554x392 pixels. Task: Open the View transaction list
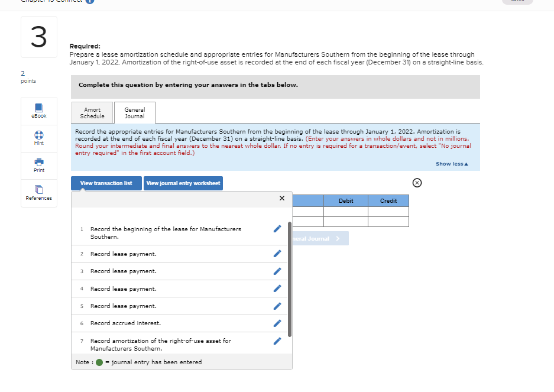click(106, 183)
